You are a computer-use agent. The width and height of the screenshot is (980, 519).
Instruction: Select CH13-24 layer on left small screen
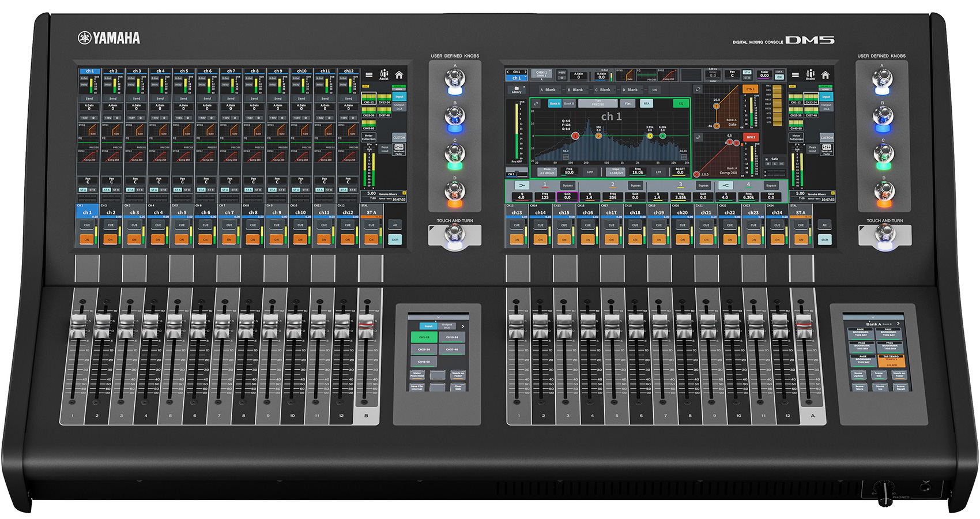[x=452, y=337]
